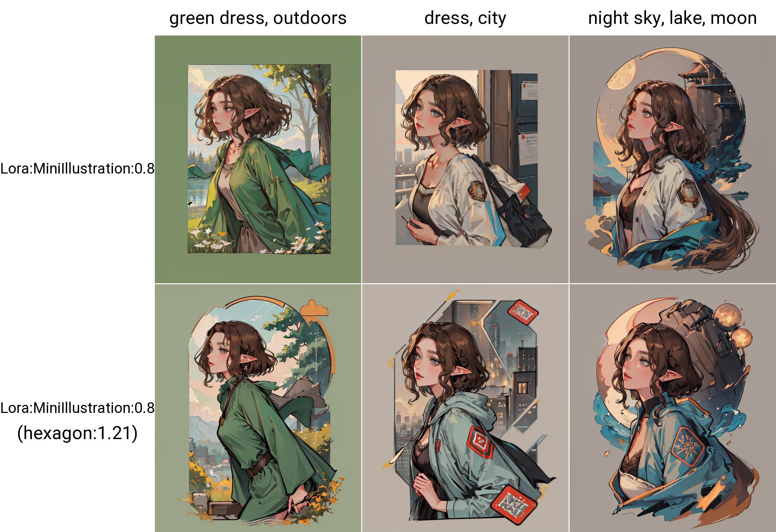This screenshot has width=776, height=532.
Task: Click the top-right night sky moon image
Action: 672,159
